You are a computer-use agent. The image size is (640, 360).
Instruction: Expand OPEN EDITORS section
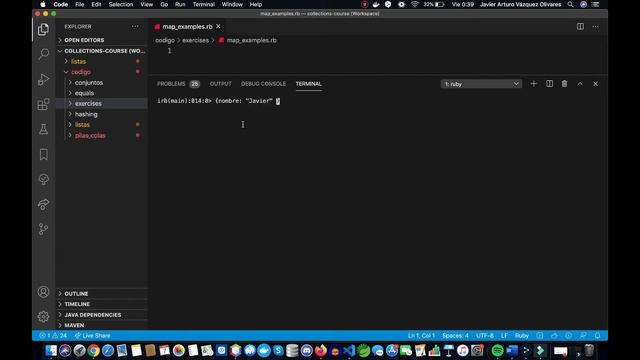102,40
